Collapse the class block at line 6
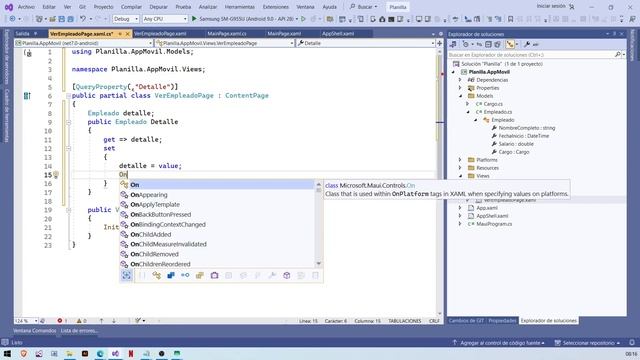Screen dimensions: 640x360 point(69,96)
